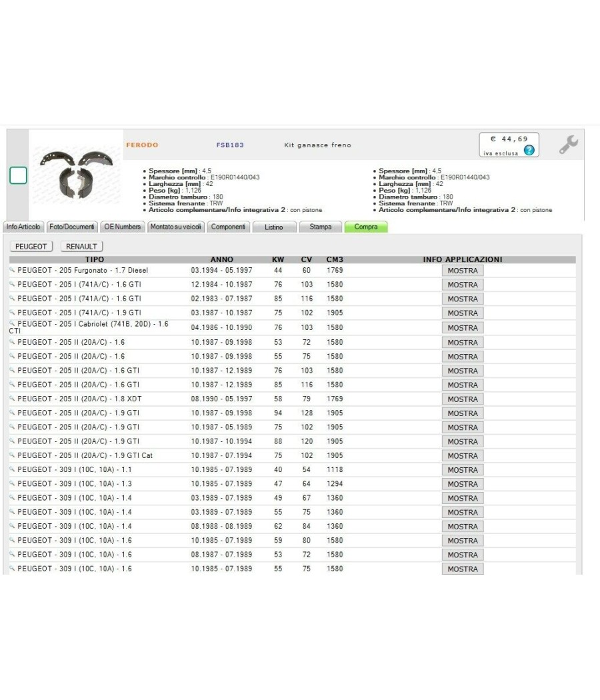Screen dimensions: 600x700
Task: Click magnifier for 205 II 1.8 XDT
Action: pyautogui.click(x=12, y=399)
